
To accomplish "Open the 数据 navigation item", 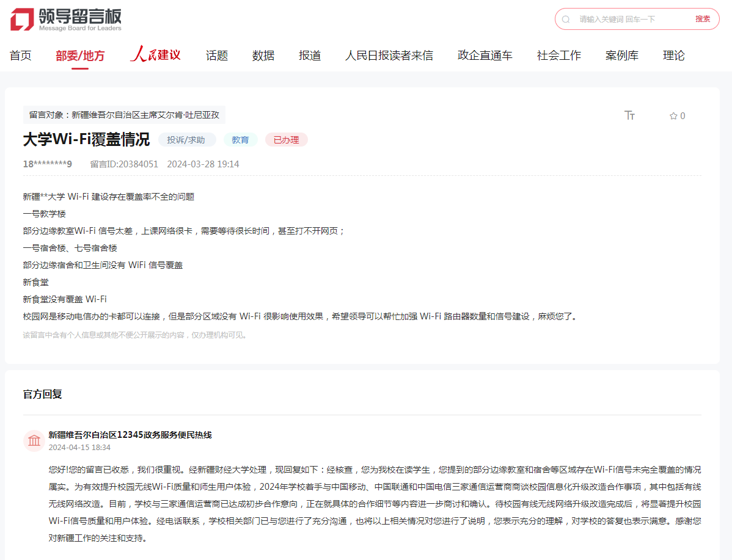I will pyautogui.click(x=263, y=56).
